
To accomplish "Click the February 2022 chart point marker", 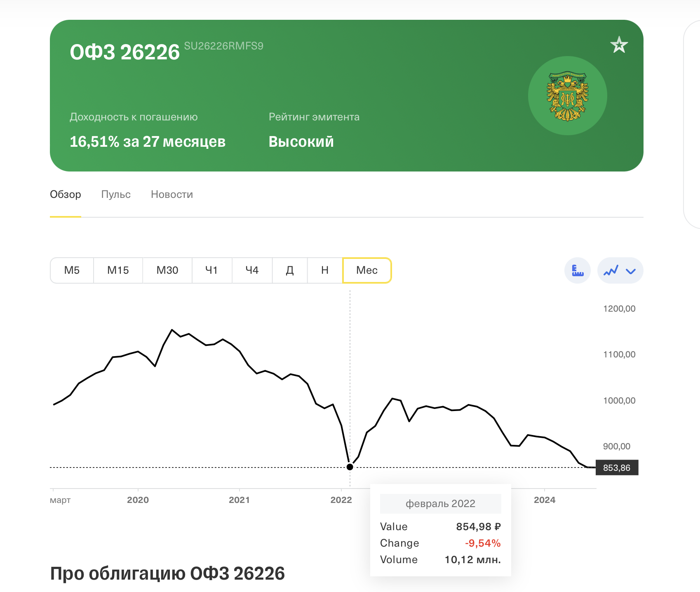I will coord(350,467).
